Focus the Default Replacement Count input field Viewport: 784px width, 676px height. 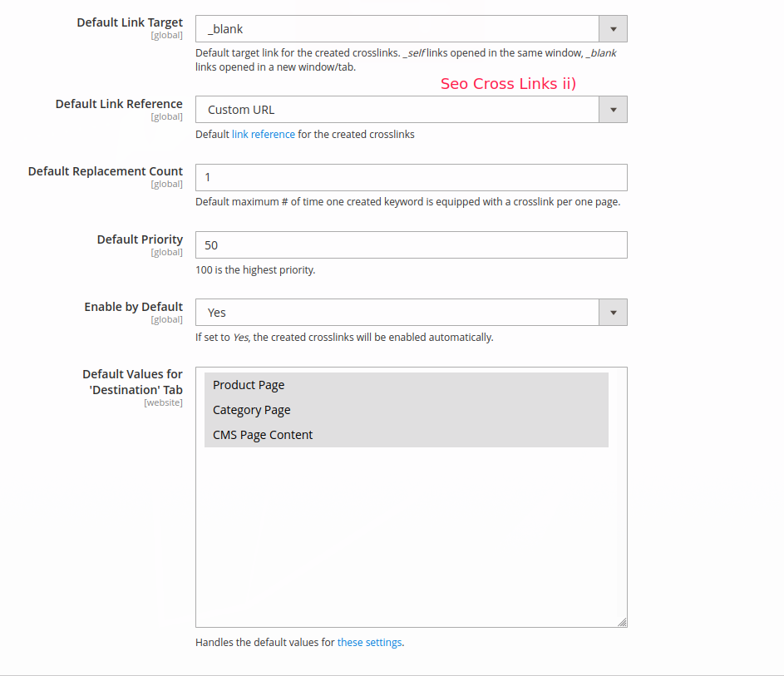pyautogui.click(x=411, y=177)
